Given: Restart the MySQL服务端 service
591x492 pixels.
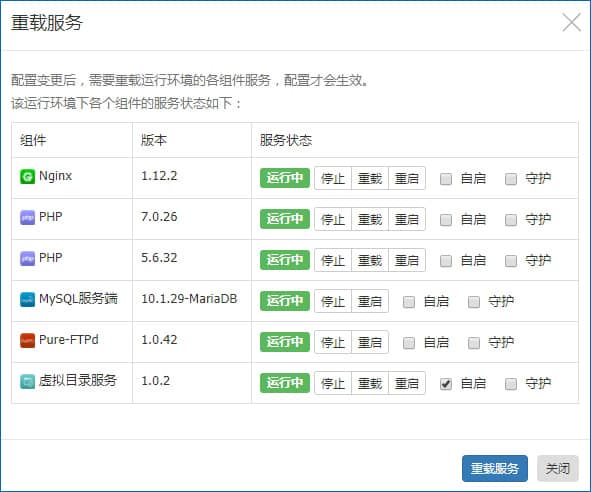Looking at the screenshot, I should pos(370,301).
